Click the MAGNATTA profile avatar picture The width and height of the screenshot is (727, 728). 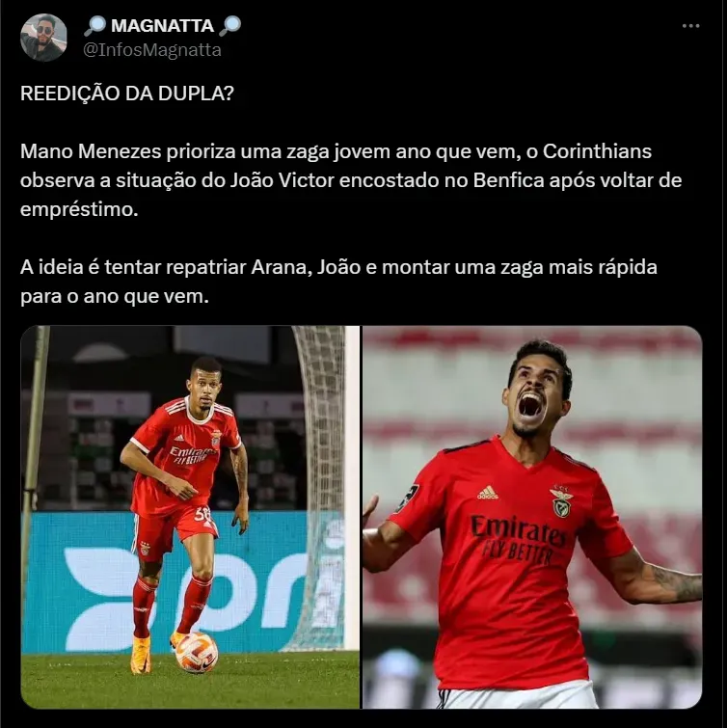tap(43, 38)
